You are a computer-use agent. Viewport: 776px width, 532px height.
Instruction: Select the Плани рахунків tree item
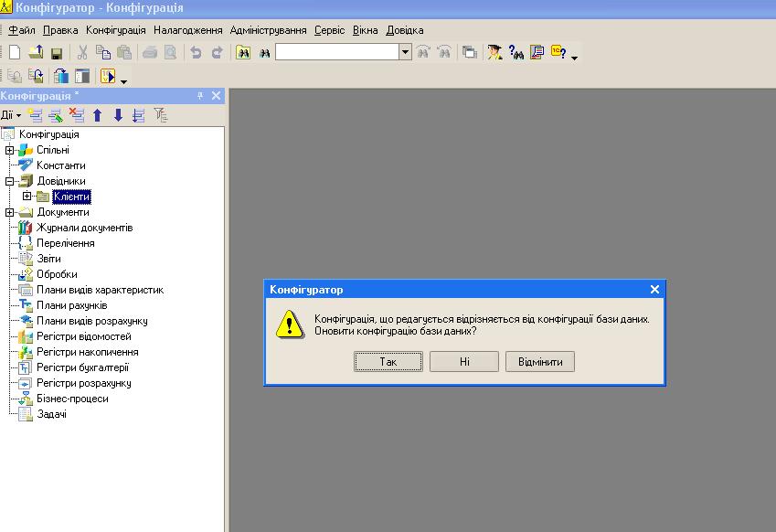[x=72, y=305]
